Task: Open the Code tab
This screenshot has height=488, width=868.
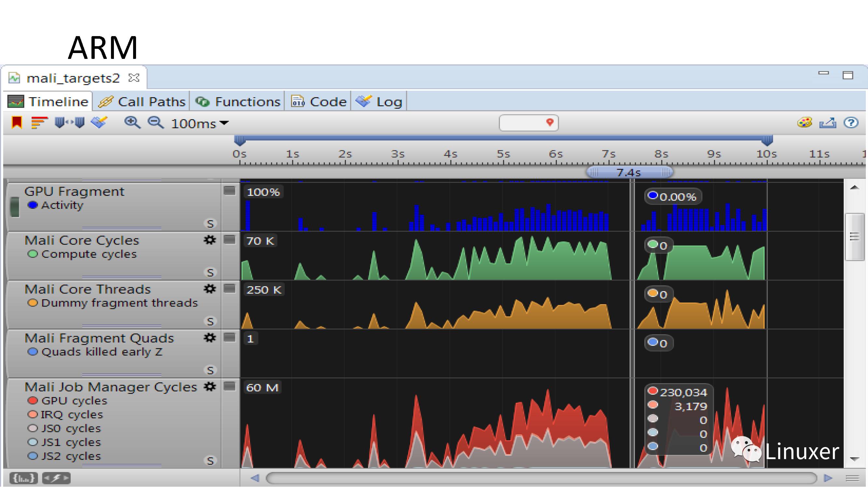Action: click(318, 102)
